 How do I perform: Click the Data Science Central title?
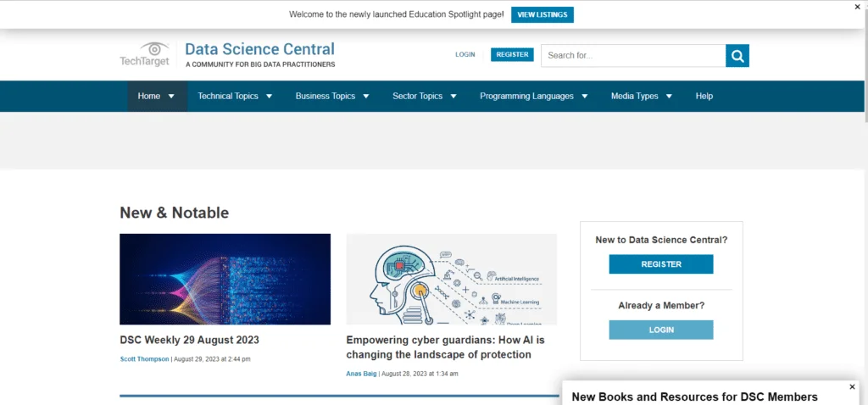pos(259,49)
